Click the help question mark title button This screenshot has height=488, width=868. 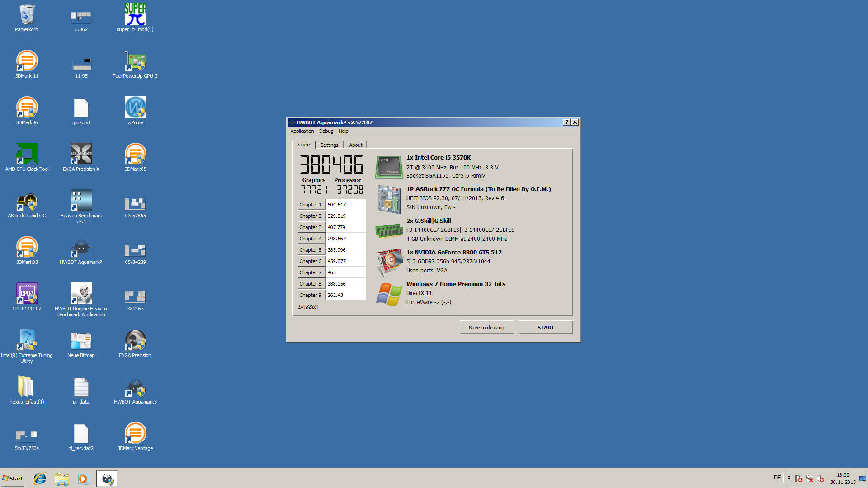click(566, 122)
